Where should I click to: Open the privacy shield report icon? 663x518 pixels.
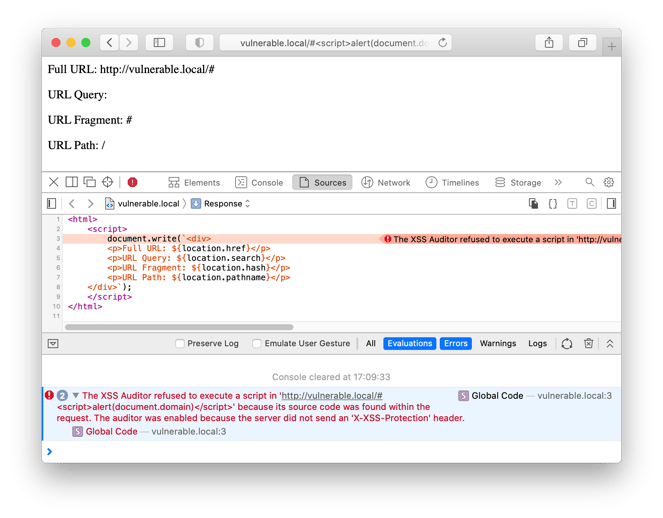(199, 43)
